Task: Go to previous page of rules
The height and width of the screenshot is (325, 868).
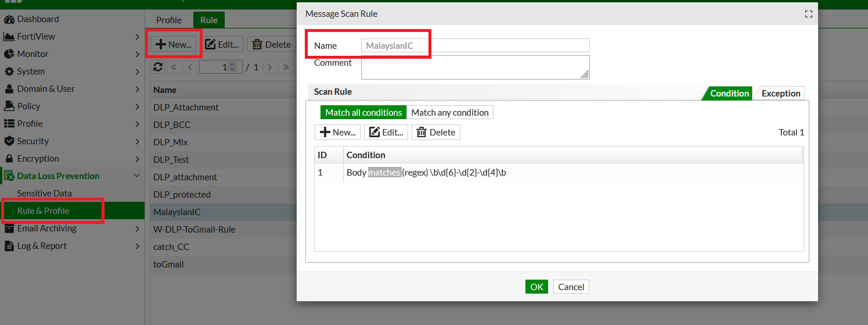Action: [190, 67]
